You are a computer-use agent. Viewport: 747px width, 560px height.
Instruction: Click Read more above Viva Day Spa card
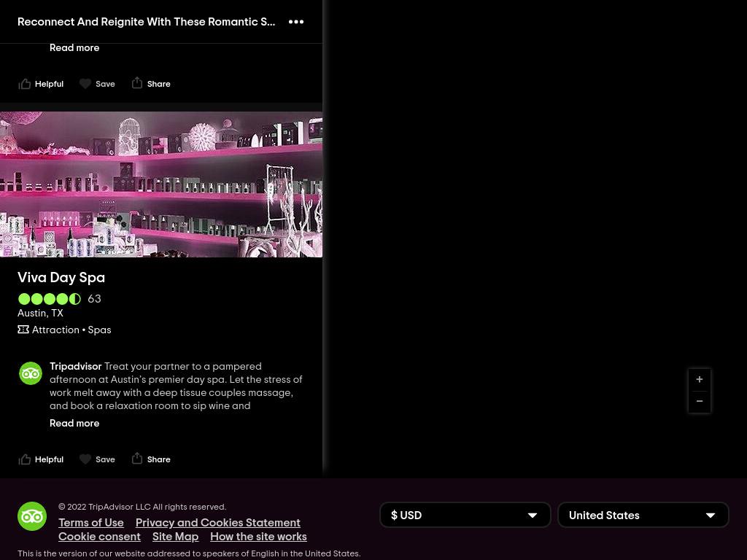pos(74,47)
